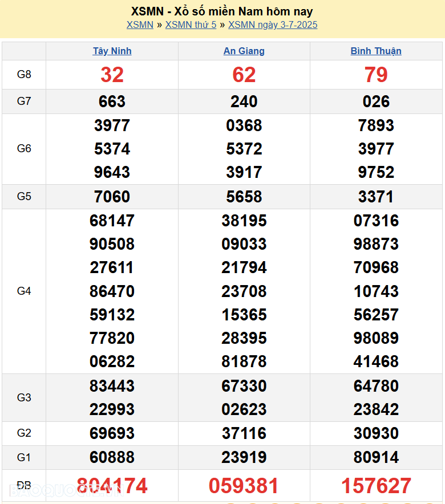Click Bình Thuận special prize number 157627
Image resolution: width=445 pixels, height=504 pixels.
pos(376,486)
